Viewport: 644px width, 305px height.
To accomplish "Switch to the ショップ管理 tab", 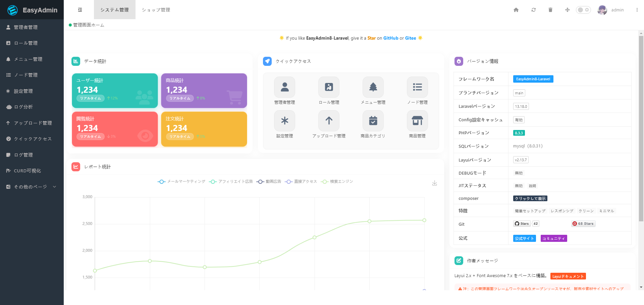I will (156, 10).
